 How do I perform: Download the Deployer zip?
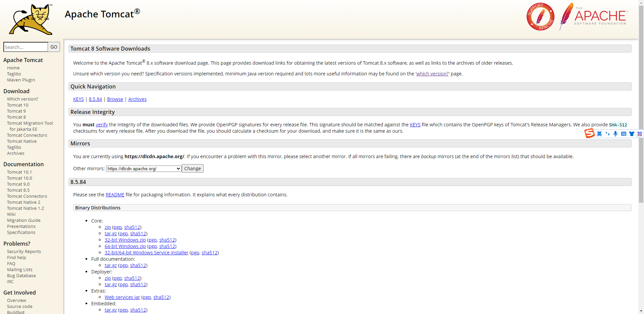[108, 278]
